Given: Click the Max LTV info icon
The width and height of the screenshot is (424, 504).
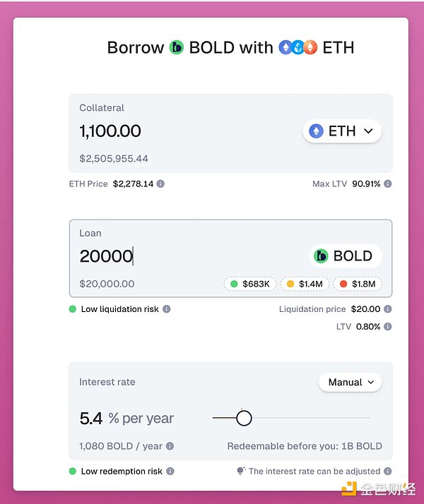Looking at the screenshot, I should pos(387,184).
